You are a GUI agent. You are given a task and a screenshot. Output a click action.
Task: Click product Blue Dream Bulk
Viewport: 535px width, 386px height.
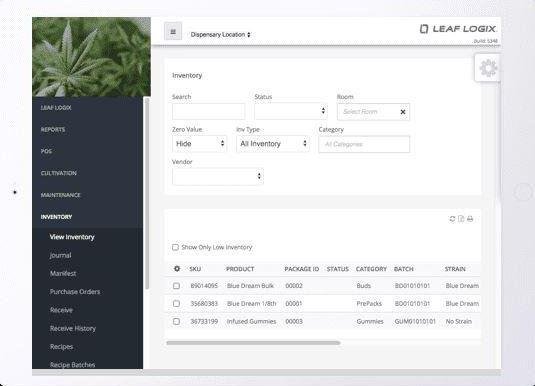250,286
